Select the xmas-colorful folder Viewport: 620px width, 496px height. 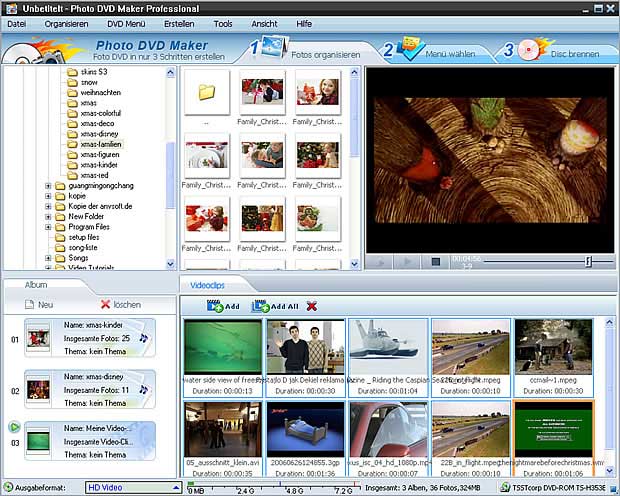point(100,113)
